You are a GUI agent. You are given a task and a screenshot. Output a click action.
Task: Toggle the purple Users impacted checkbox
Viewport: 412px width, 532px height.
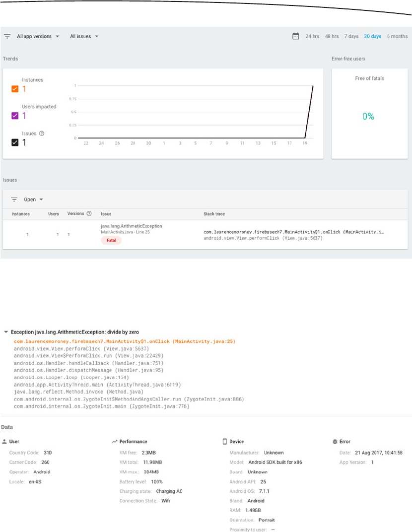coord(15,116)
